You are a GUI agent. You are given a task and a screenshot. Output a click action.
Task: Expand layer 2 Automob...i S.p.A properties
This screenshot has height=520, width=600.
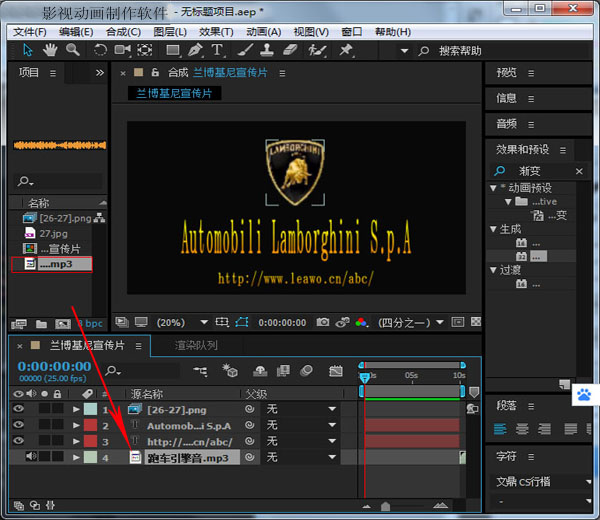(x=76, y=425)
